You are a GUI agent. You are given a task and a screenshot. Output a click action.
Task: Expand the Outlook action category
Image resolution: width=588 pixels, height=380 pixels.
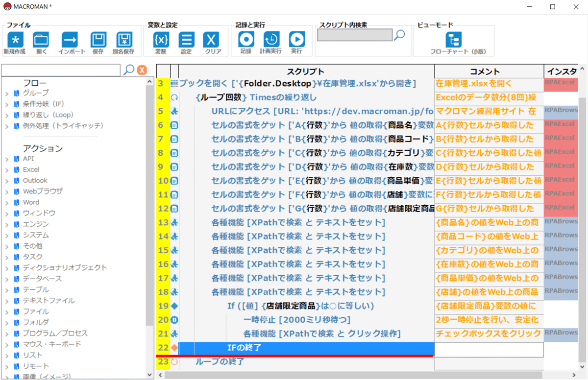(x=7, y=181)
